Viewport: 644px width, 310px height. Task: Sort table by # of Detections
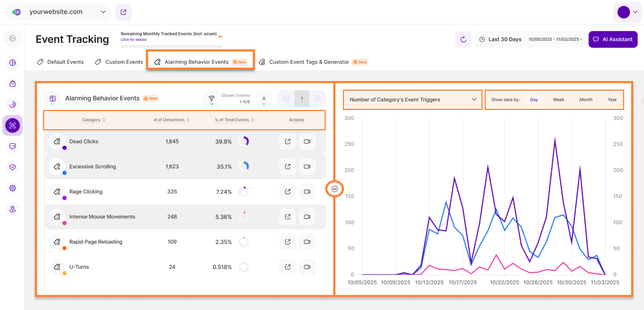pos(172,120)
